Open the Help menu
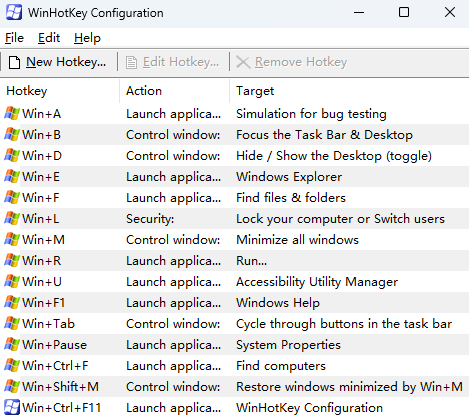This screenshot has width=469, height=420. pyautogui.click(x=87, y=38)
